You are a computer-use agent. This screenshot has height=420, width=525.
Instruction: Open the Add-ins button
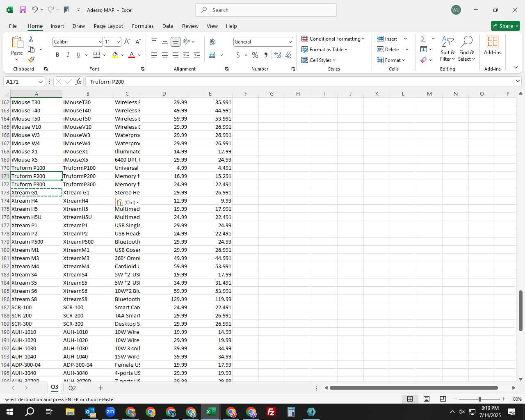tap(493, 46)
